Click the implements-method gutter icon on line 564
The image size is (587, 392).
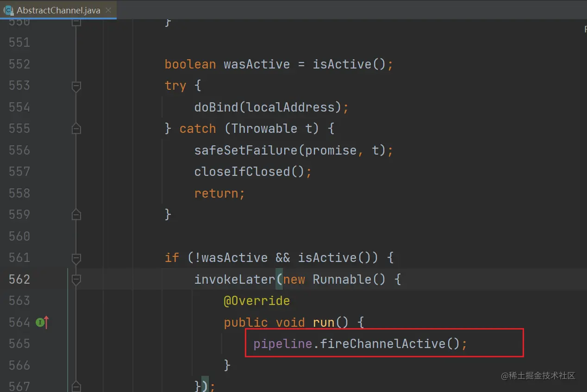[43, 322]
